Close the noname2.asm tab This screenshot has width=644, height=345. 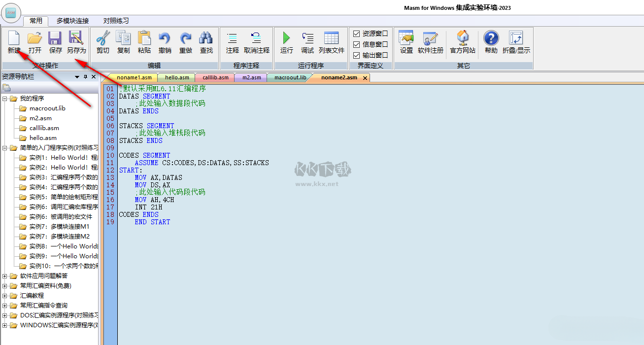pyautogui.click(x=365, y=78)
